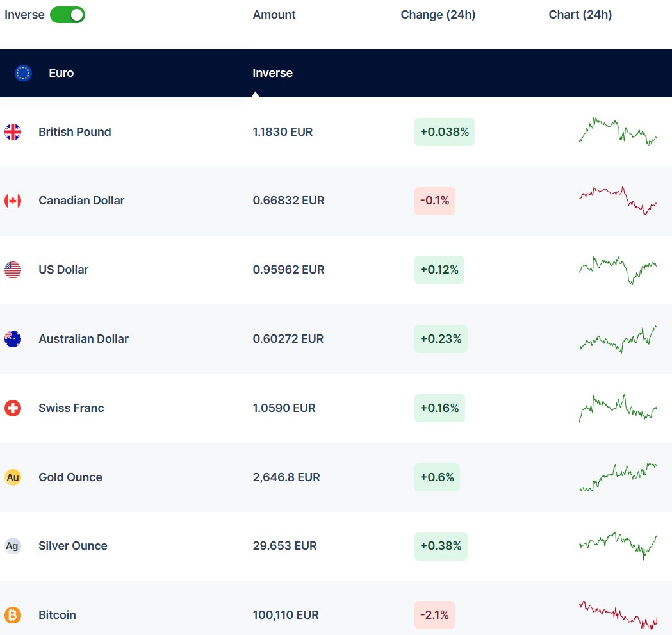Open the Gold Ounce 24h sparkline chart

point(618,477)
